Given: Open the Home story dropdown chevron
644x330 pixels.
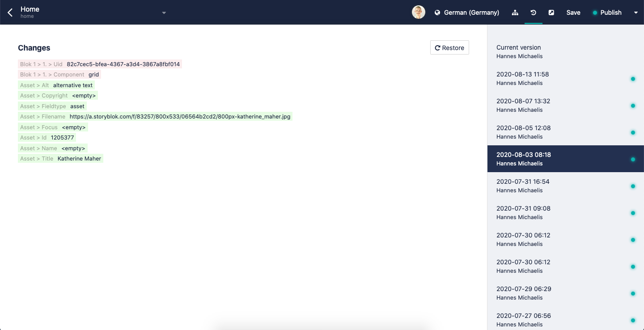Looking at the screenshot, I should tap(164, 13).
